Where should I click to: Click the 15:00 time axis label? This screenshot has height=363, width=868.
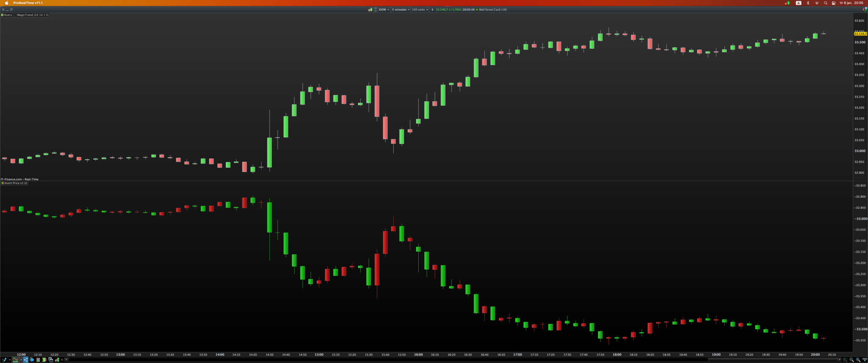(x=319, y=355)
